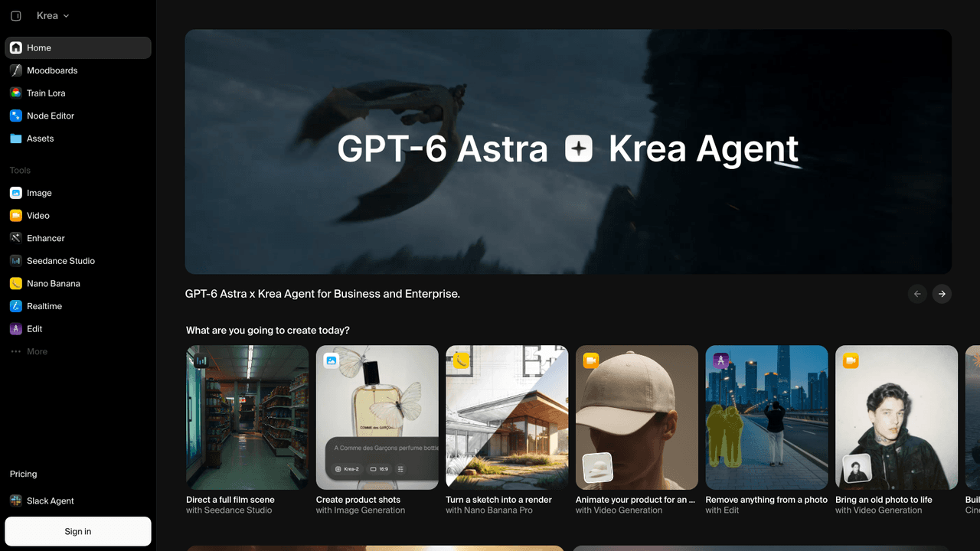Click 'Bring an old photo to life' title
This screenshot has width=980, height=551.
884,500
